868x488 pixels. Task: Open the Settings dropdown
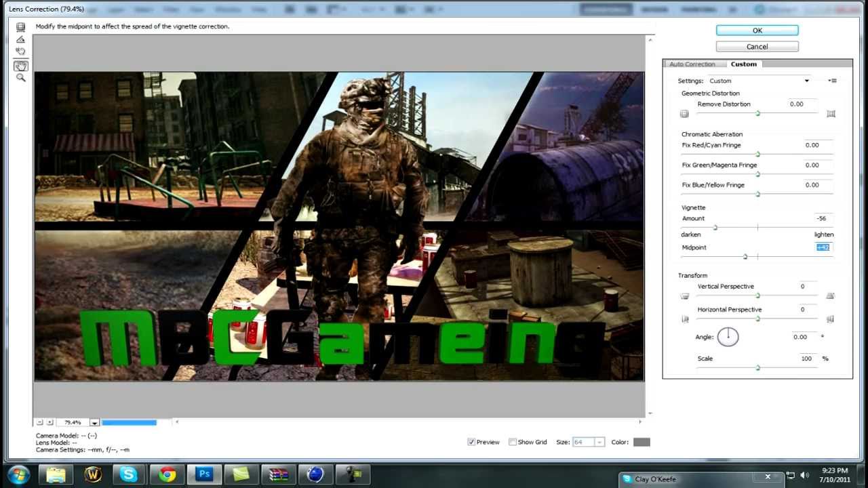(x=759, y=81)
